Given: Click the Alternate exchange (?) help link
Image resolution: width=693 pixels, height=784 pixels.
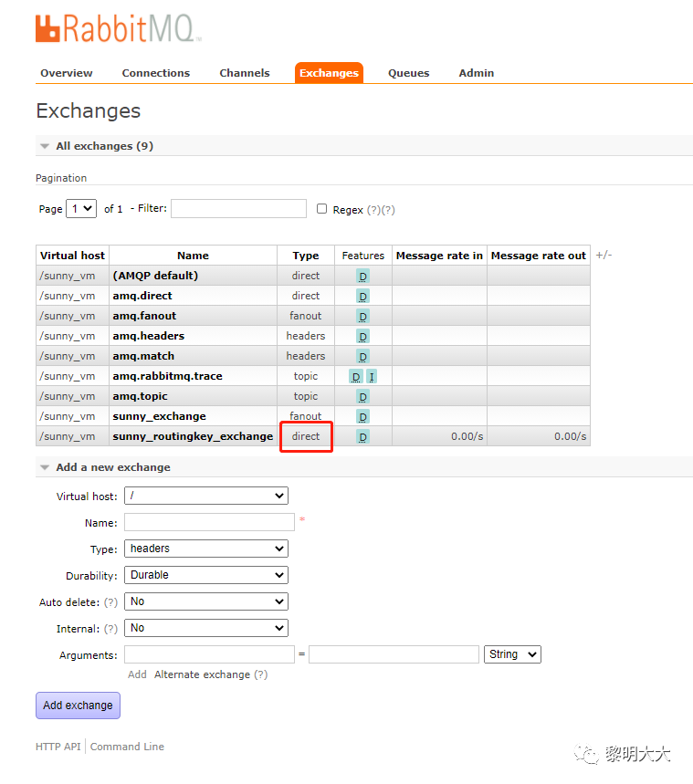Looking at the screenshot, I should point(261,674).
